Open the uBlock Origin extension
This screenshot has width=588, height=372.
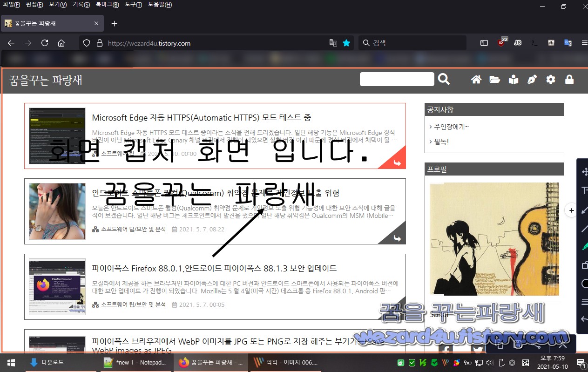501,42
